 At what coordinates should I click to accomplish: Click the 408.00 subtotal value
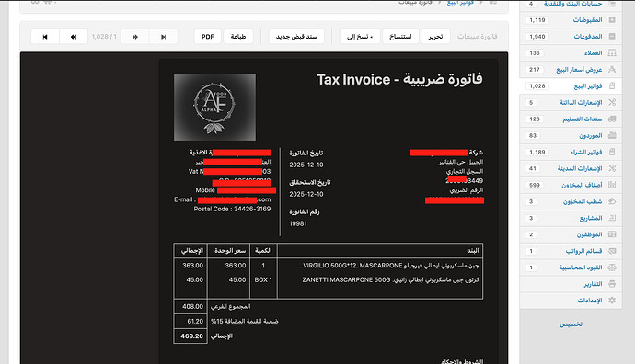coord(192,307)
